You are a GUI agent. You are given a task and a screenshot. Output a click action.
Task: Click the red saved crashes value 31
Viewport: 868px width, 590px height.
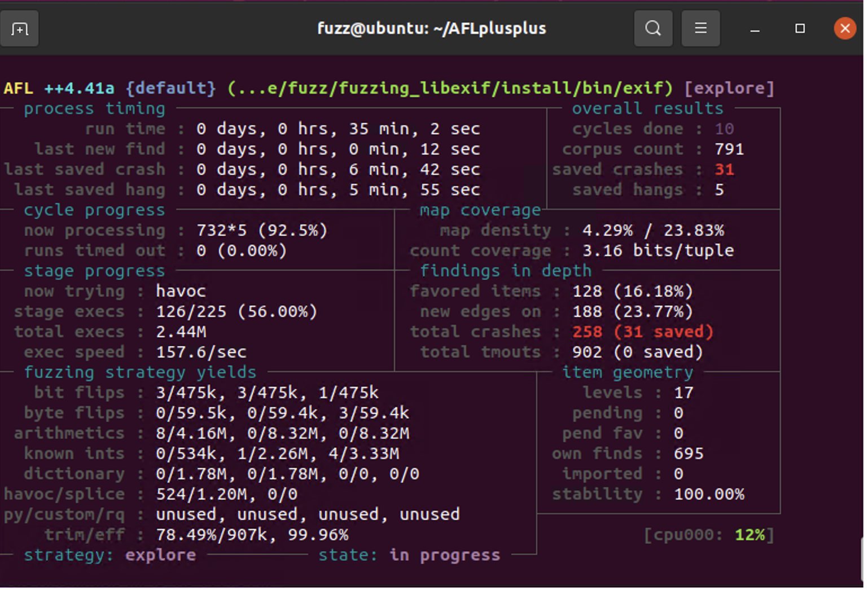(x=724, y=169)
